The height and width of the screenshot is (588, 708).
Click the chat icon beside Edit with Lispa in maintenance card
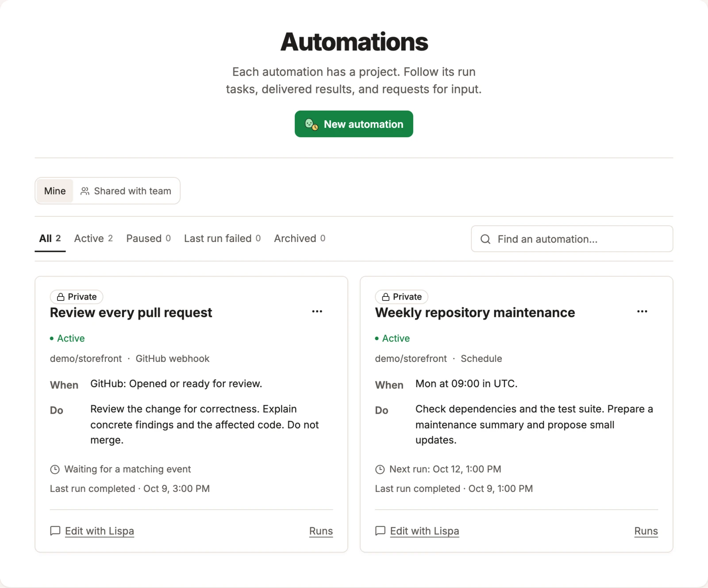[x=381, y=531]
